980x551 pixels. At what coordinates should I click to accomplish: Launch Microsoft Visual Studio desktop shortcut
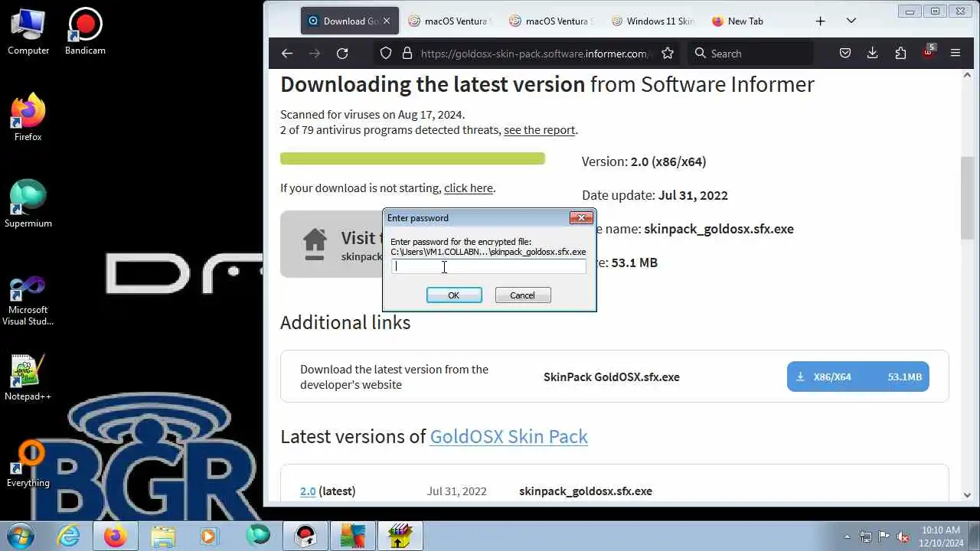(x=28, y=301)
